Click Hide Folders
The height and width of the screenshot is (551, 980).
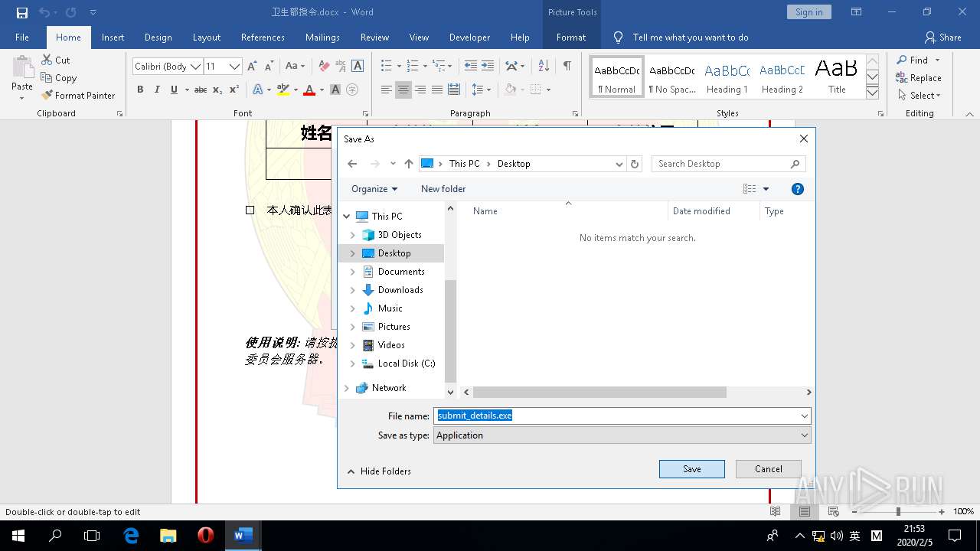coord(379,471)
